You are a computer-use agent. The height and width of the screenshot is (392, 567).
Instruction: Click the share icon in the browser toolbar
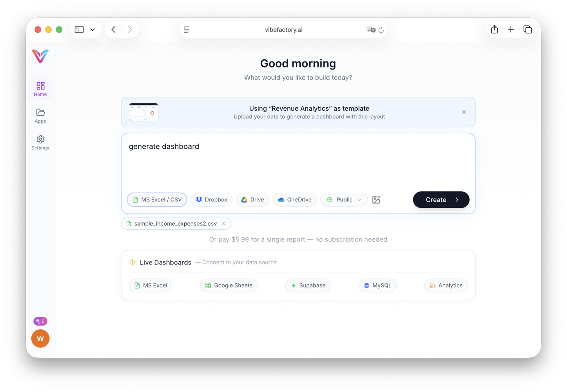494,29
